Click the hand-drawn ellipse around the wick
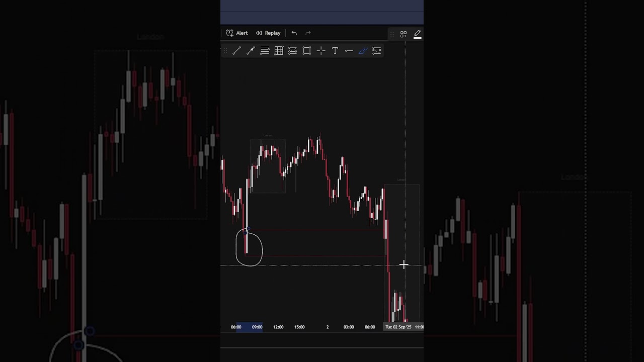 coord(249,247)
